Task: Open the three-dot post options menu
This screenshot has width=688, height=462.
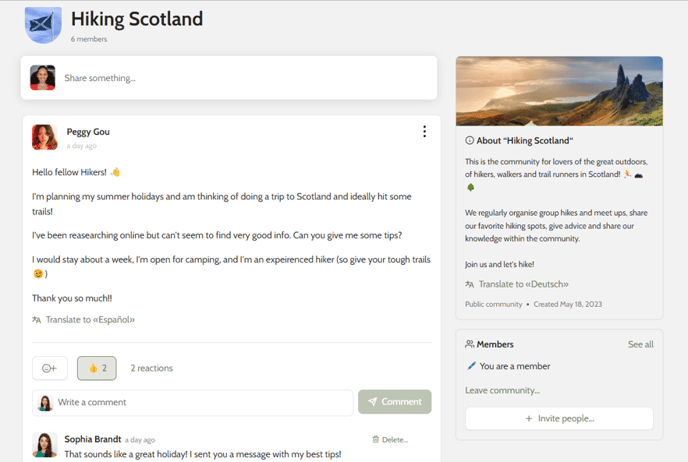Action: pyautogui.click(x=424, y=131)
